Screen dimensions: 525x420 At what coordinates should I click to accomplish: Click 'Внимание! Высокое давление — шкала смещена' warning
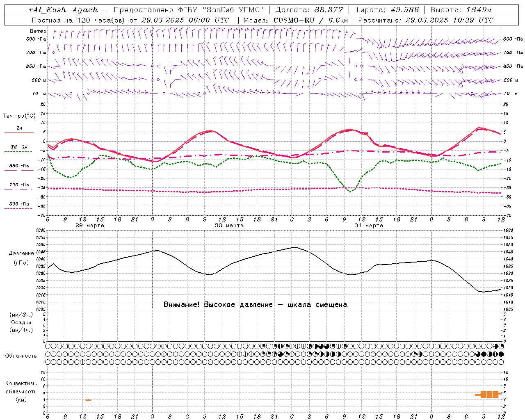(256, 305)
